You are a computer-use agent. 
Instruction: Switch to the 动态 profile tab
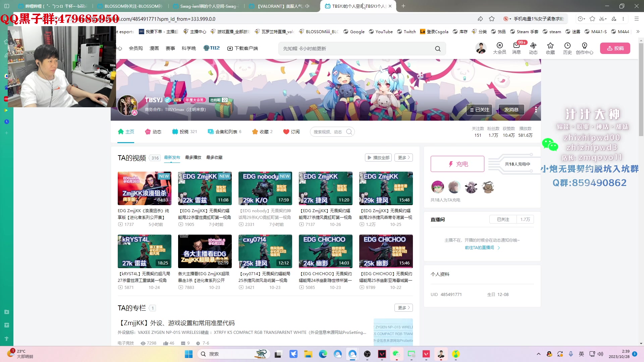click(153, 132)
